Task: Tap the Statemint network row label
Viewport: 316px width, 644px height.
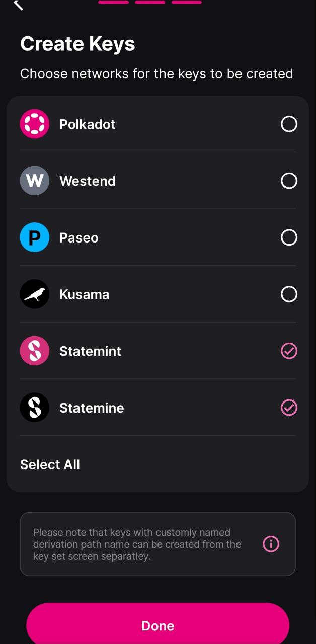Action: 91,351
